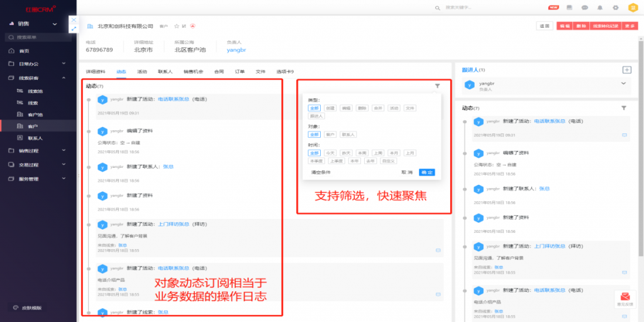Close the detail panel with the X icon
644x322 pixels.
(x=74, y=20)
